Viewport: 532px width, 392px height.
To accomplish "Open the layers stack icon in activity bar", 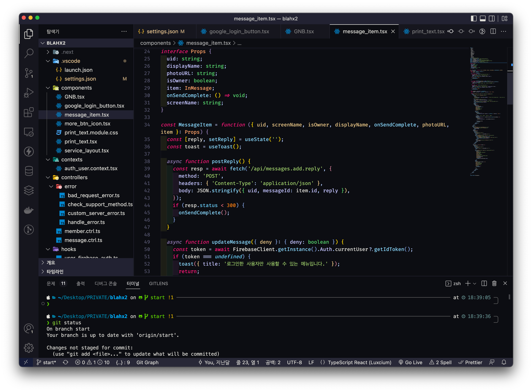I will pyautogui.click(x=29, y=190).
